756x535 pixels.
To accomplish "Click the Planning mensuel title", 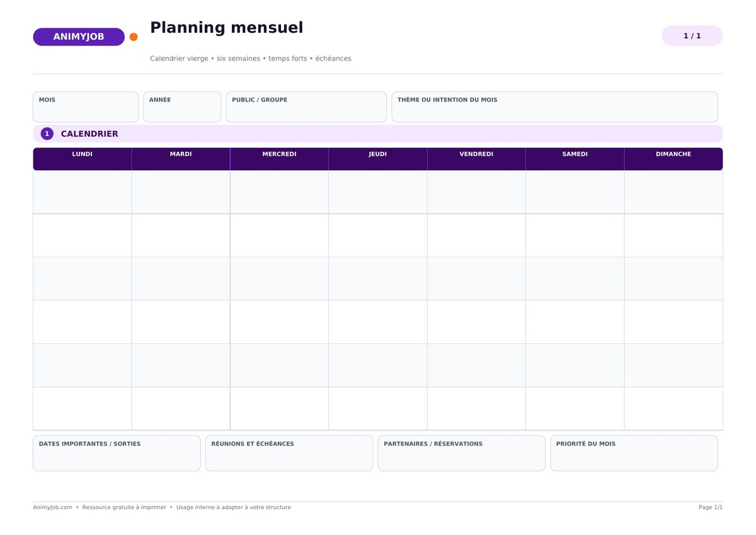I will point(226,28).
